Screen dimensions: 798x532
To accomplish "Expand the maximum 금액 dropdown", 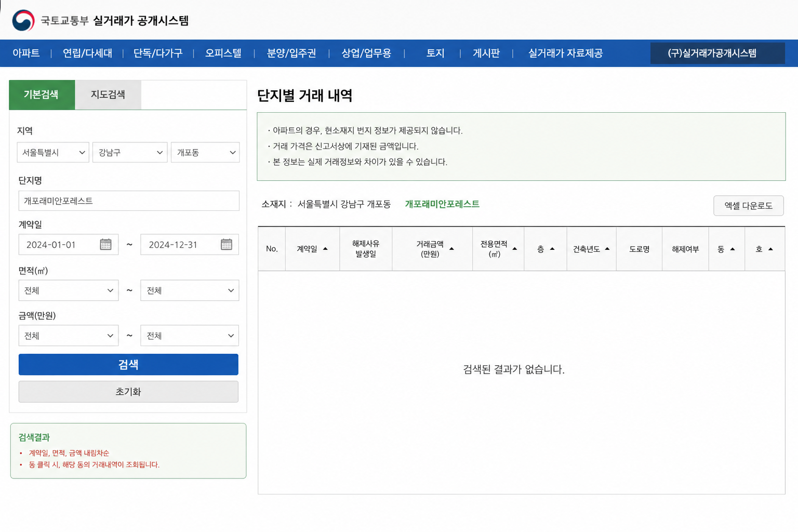I will pyautogui.click(x=190, y=336).
